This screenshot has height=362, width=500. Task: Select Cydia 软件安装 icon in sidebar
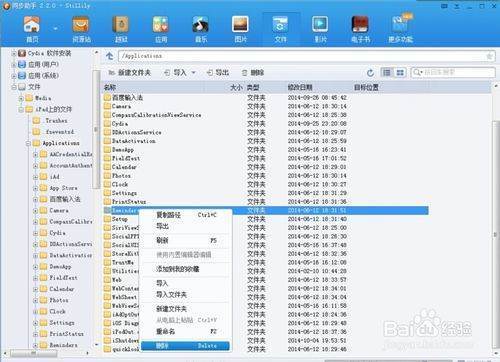tap(22, 53)
